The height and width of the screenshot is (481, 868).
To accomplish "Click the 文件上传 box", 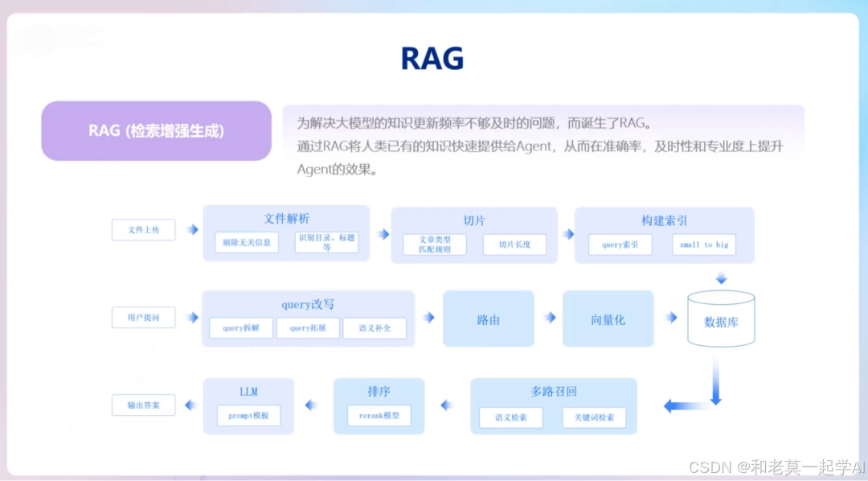I will pyautogui.click(x=143, y=229).
